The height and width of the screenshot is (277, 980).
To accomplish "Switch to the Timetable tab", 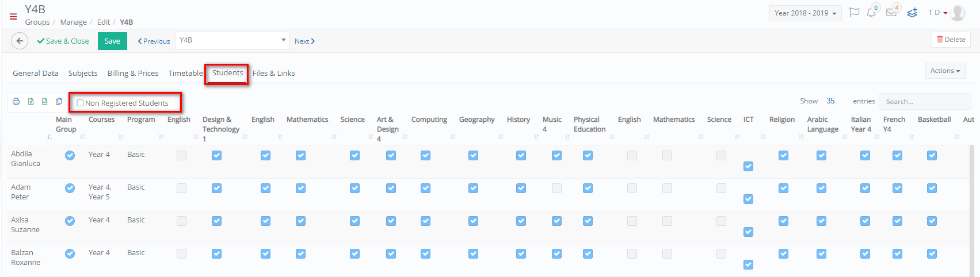I will tap(185, 74).
